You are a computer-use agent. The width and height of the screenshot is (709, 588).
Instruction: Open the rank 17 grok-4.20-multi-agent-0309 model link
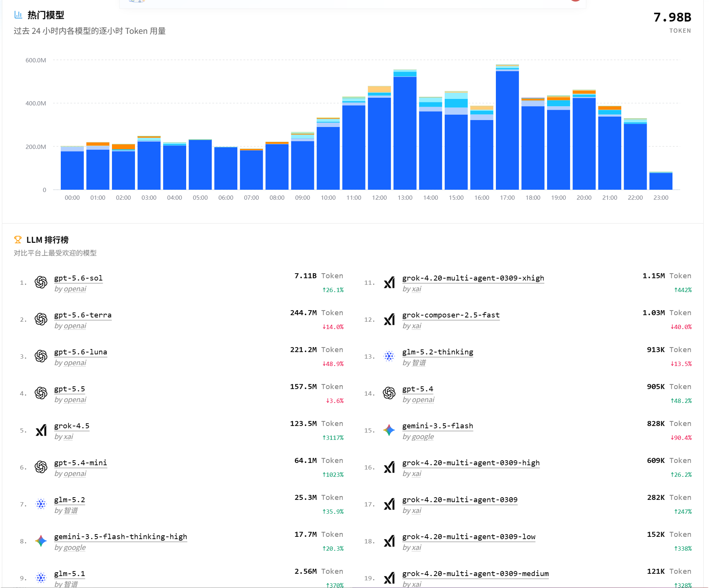(460, 500)
